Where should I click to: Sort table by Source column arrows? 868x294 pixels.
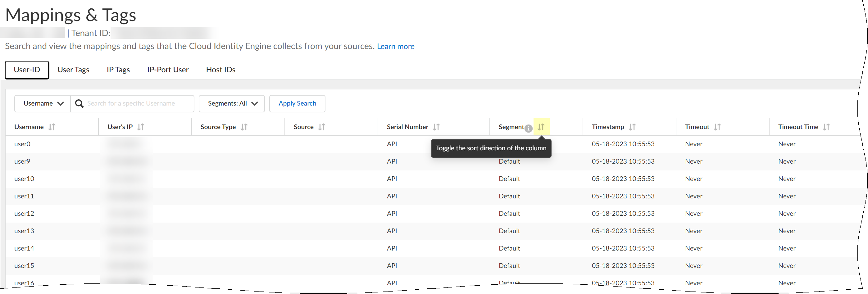(321, 127)
